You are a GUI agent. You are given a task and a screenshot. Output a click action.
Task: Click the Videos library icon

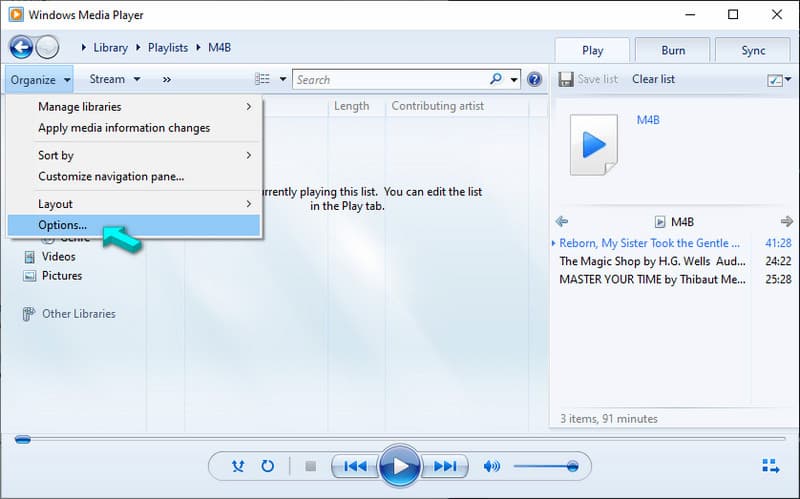click(x=30, y=257)
